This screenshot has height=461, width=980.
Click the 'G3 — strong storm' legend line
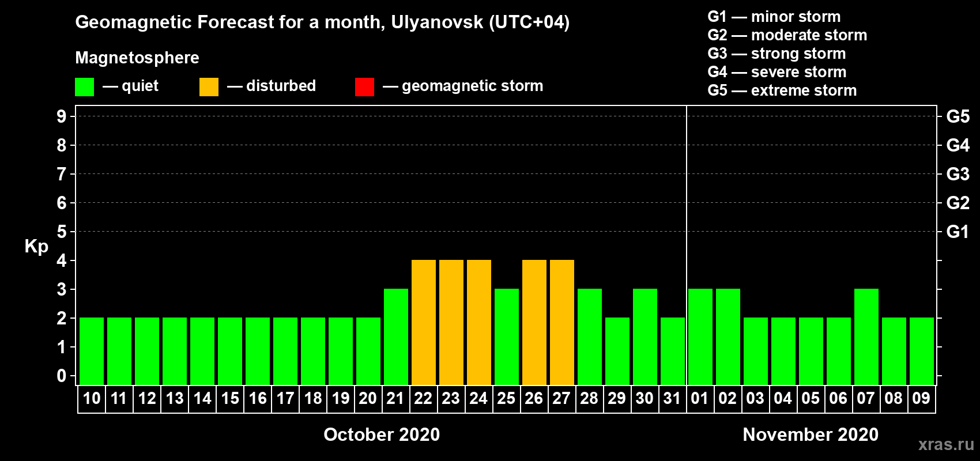tap(777, 54)
